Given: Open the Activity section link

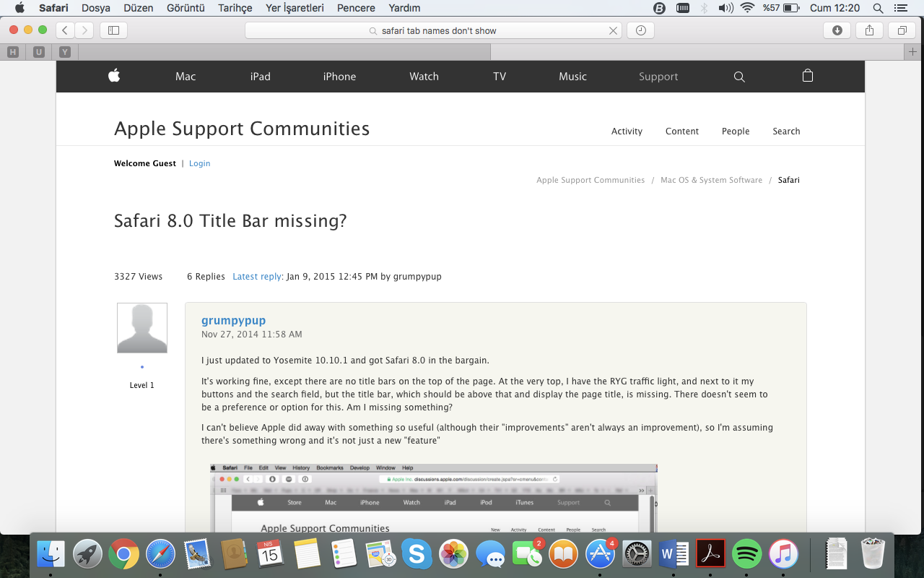Looking at the screenshot, I should 627,131.
